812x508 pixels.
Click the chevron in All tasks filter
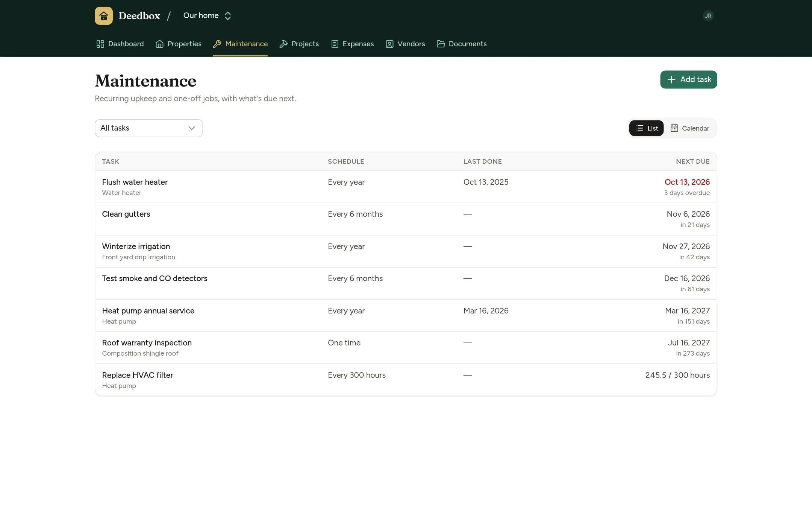[x=192, y=128]
